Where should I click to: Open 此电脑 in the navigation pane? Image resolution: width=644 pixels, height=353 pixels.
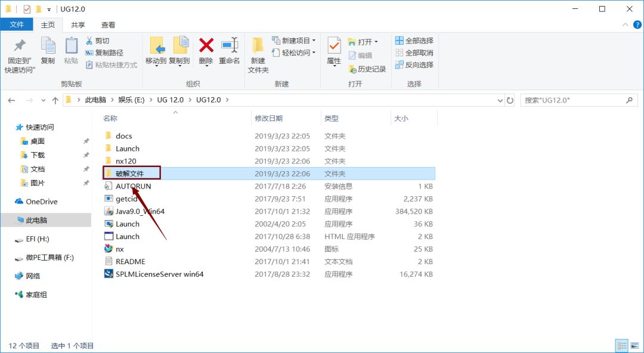[x=36, y=220]
